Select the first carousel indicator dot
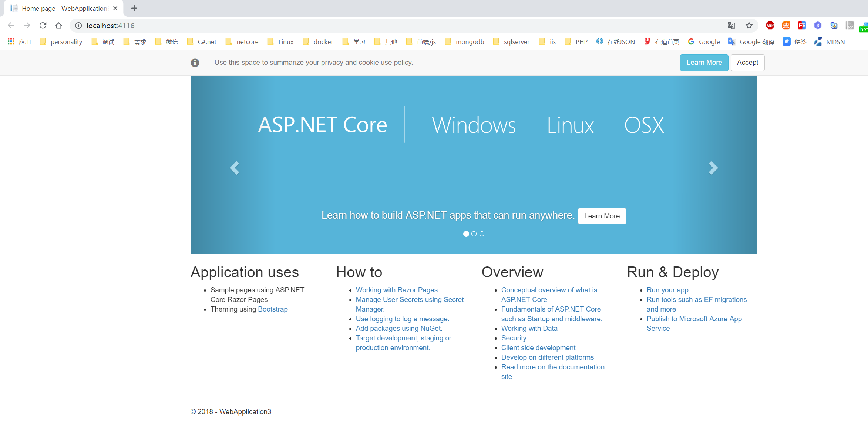The height and width of the screenshot is (430, 868). coord(466,234)
